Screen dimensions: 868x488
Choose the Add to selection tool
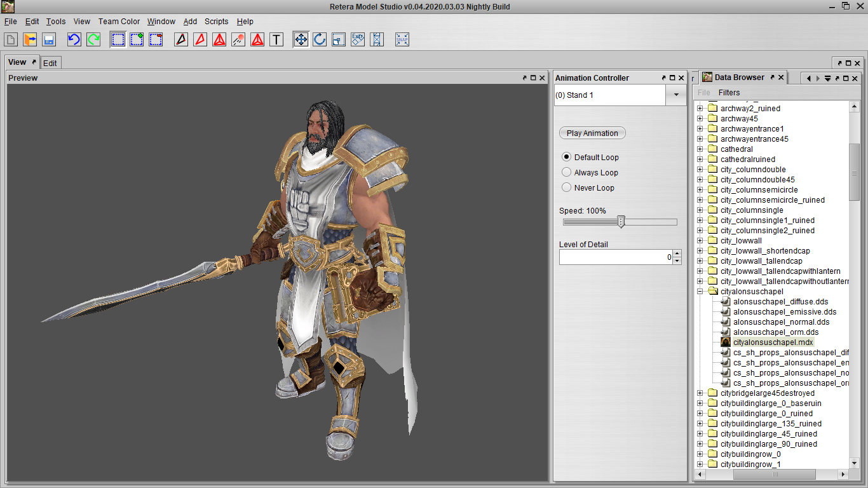137,39
